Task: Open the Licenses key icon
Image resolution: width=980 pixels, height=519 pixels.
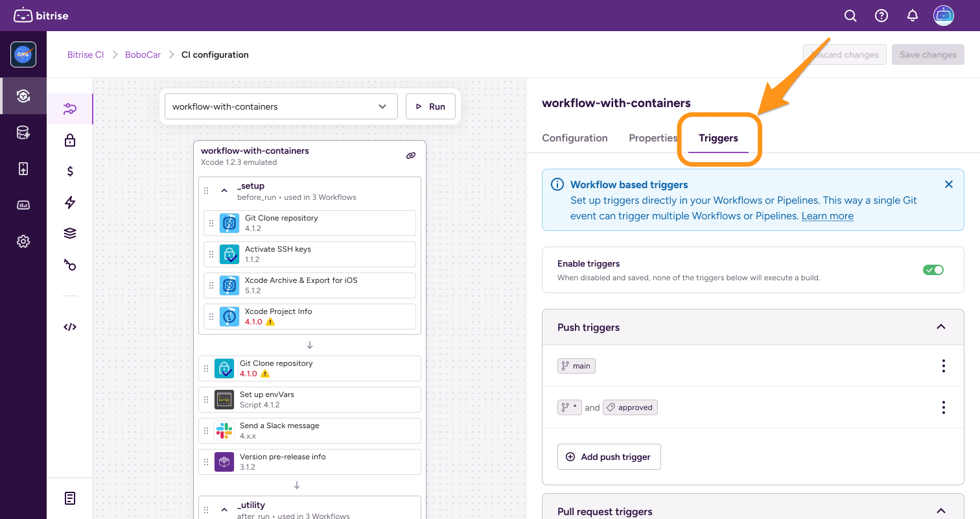Action: 70,265
